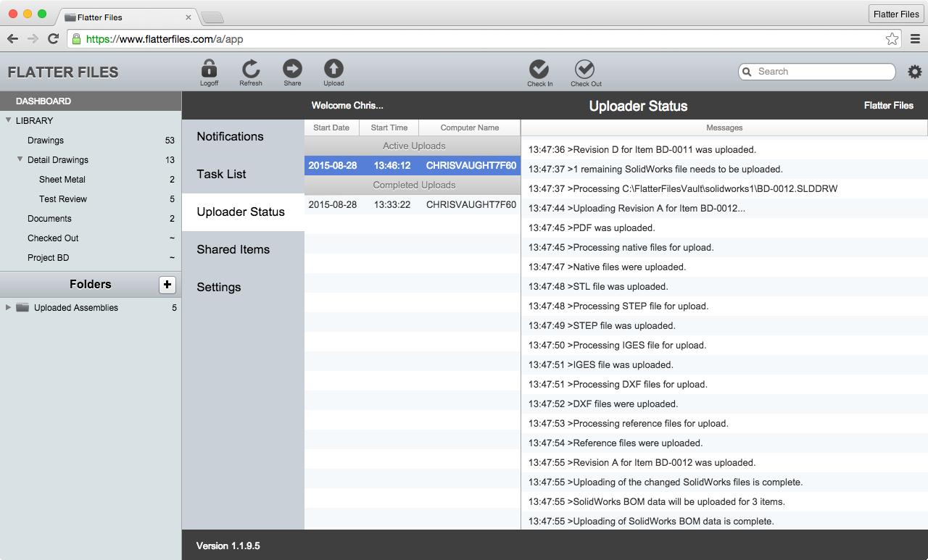Reload the page with browser reload icon
The width and height of the screenshot is (928, 560).
(x=53, y=39)
